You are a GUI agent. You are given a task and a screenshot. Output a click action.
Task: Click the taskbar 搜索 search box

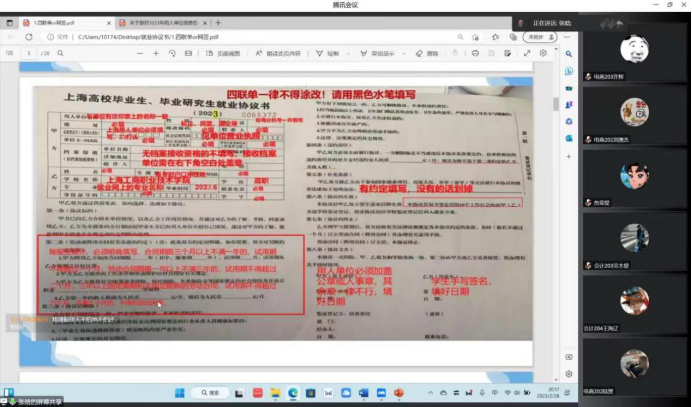211,393
